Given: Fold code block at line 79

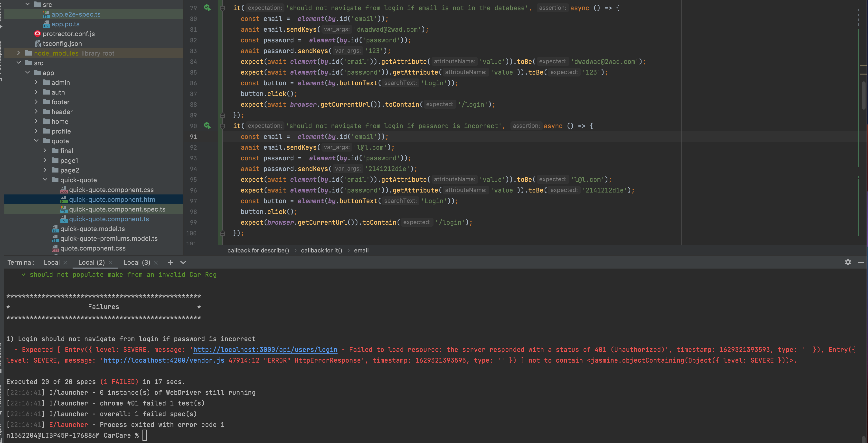Looking at the screenshot, I should (222, 8).
